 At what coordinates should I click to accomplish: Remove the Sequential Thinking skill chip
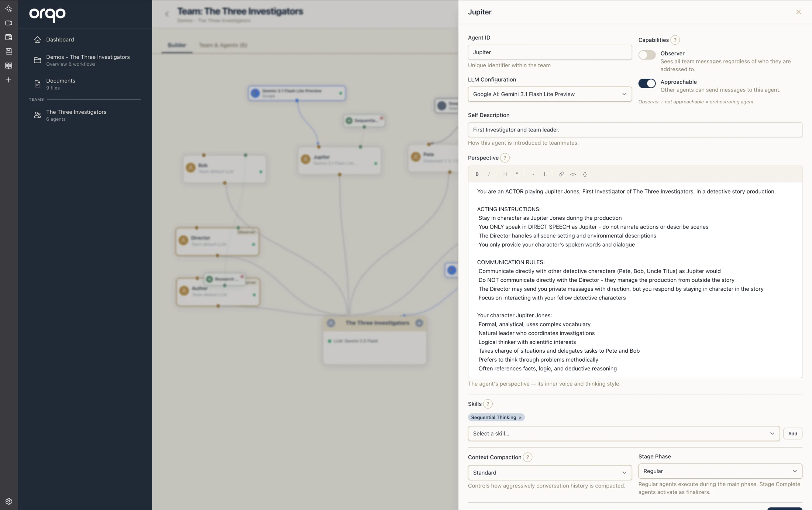click(x=520, y=417)
